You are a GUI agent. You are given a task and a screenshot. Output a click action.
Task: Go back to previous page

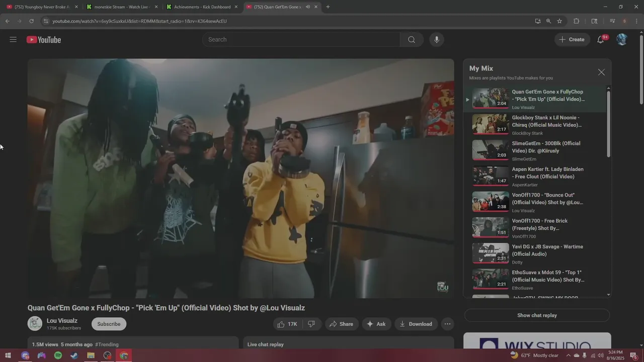(x=7, y=21)
